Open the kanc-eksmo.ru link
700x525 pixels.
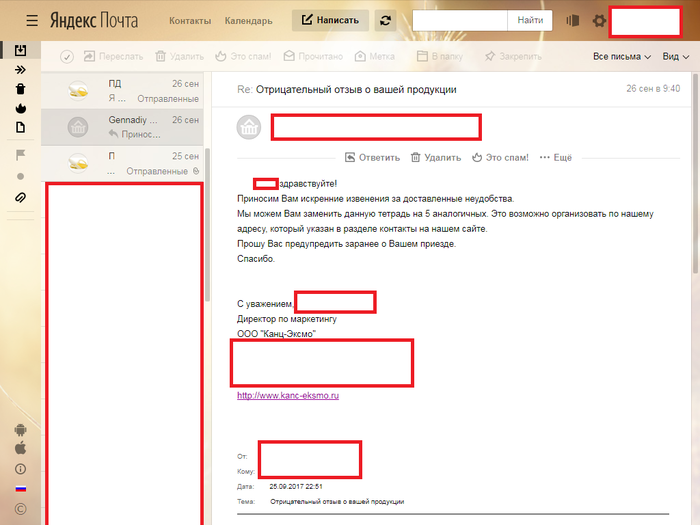point(288,395)
